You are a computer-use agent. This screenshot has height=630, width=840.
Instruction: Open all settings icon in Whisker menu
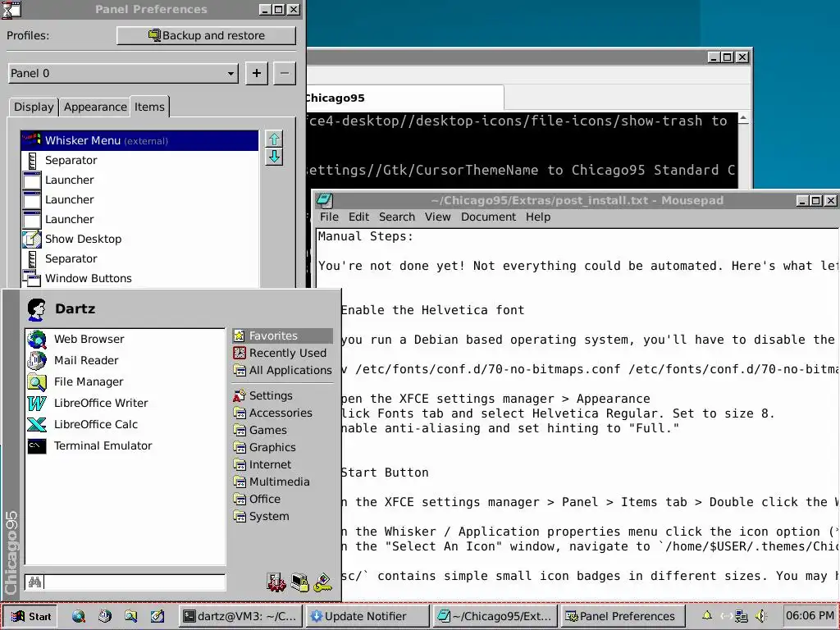[276, 582]
